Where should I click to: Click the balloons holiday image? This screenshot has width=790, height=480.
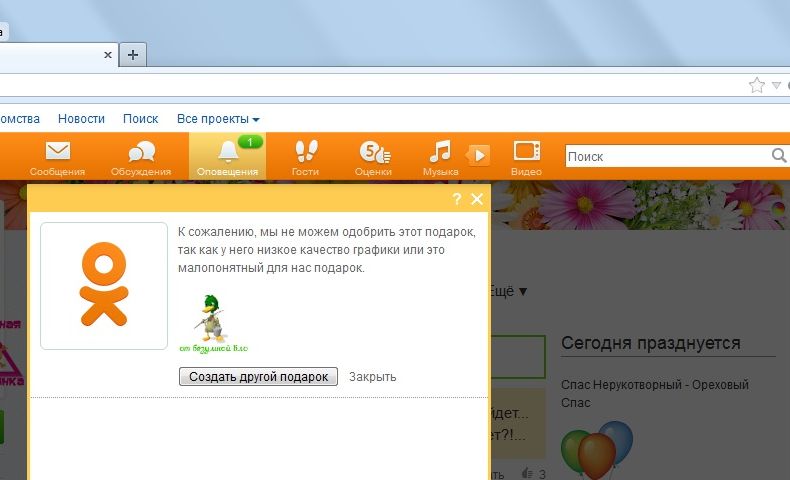[x=597, y=450]
